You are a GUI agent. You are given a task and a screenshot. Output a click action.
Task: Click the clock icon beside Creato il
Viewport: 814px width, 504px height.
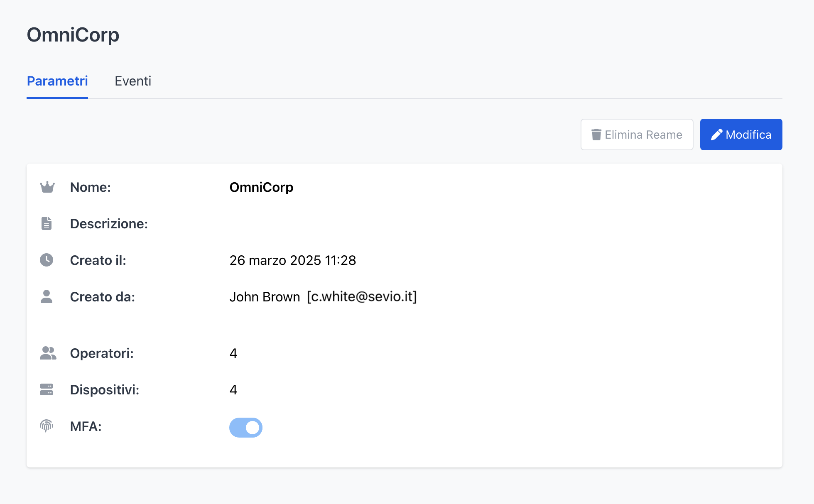point(47,260)
